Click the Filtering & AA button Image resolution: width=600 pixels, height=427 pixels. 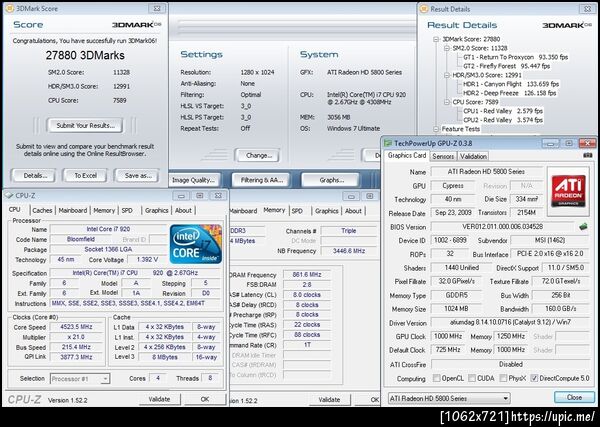click(x=262, y=180)
